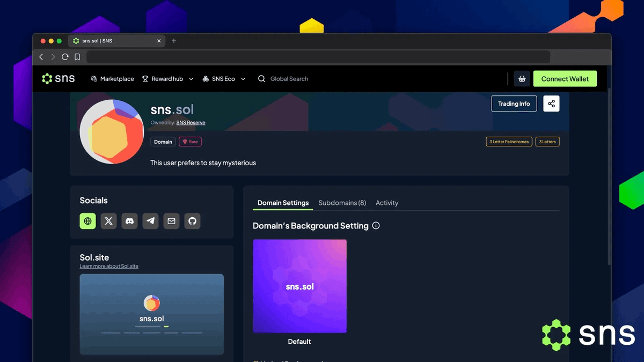Close the sns.sol browser tab
The width and height of the screenshot is (644, 362).
coord(159,41)
